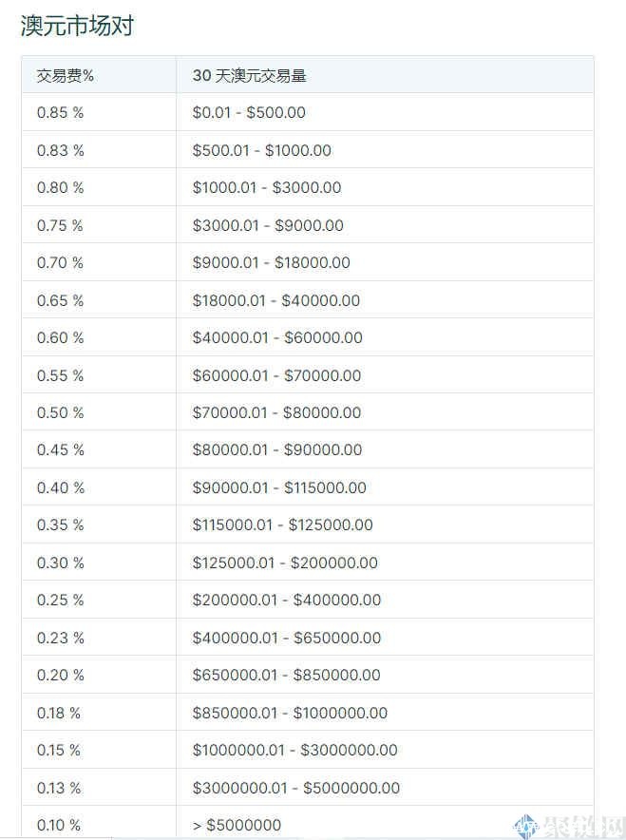Click the 0.35 % fee cell

click(x=60, y=525)
